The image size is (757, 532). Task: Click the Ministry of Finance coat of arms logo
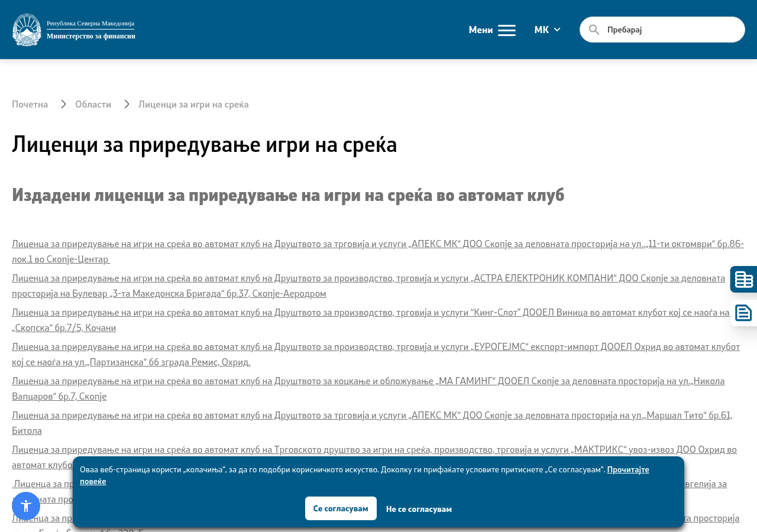tap(27, 30)
